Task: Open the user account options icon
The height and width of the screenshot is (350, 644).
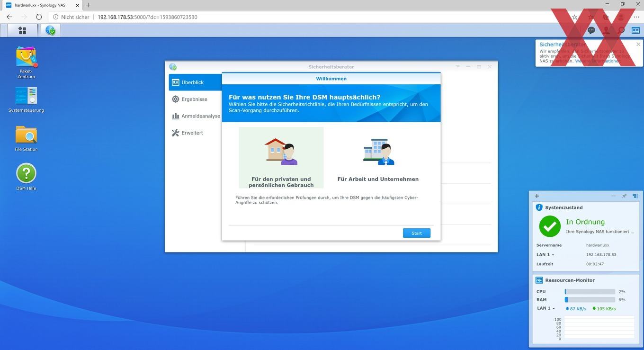Action: [606, 30]
